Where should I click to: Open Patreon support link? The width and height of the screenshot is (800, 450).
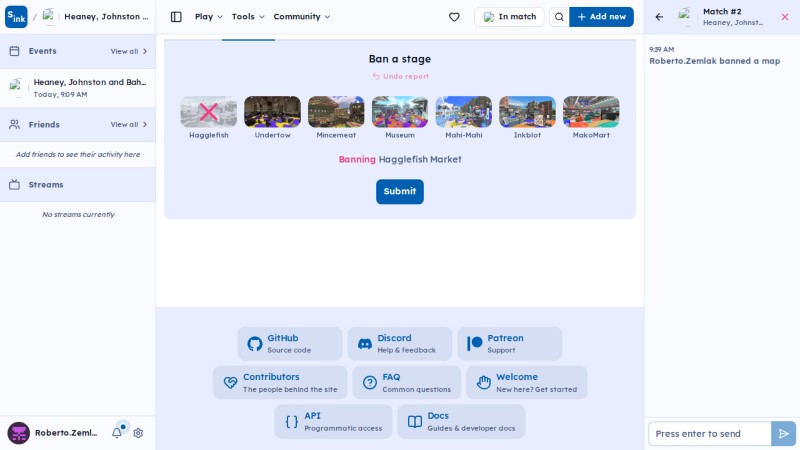pos(510,344)
